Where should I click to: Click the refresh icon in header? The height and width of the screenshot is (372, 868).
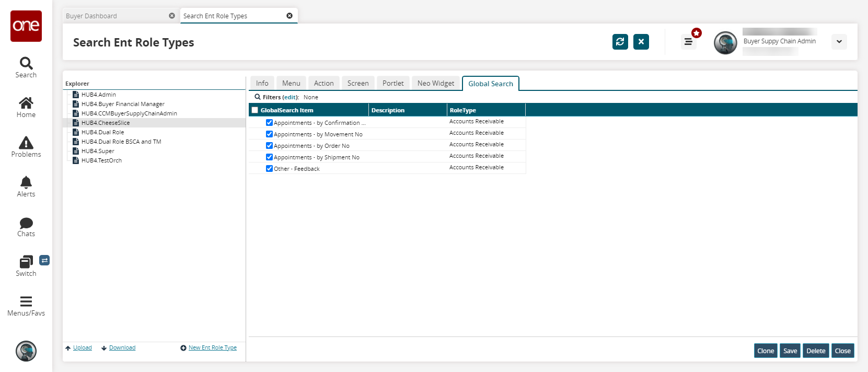pos(620,42)
